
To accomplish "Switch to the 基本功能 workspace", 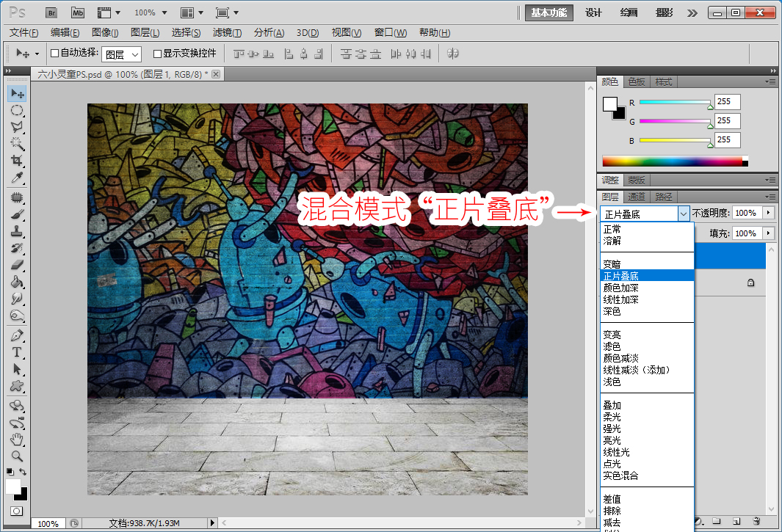I will click(549, 13).
